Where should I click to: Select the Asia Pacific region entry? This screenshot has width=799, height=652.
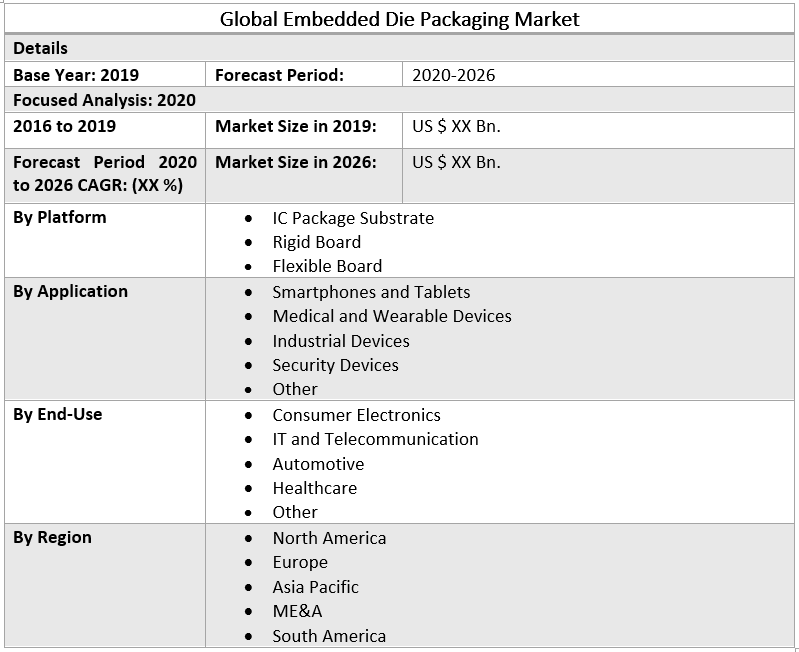(315, 587)
